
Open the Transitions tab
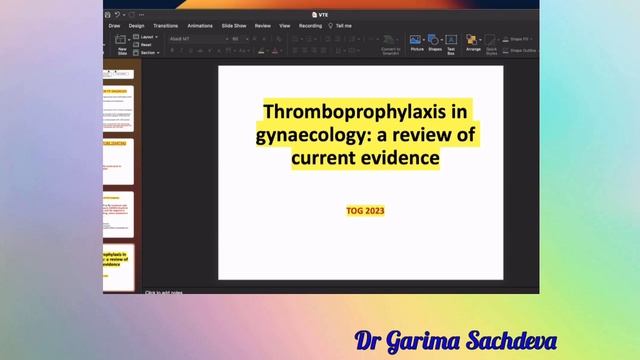point(165,26)
